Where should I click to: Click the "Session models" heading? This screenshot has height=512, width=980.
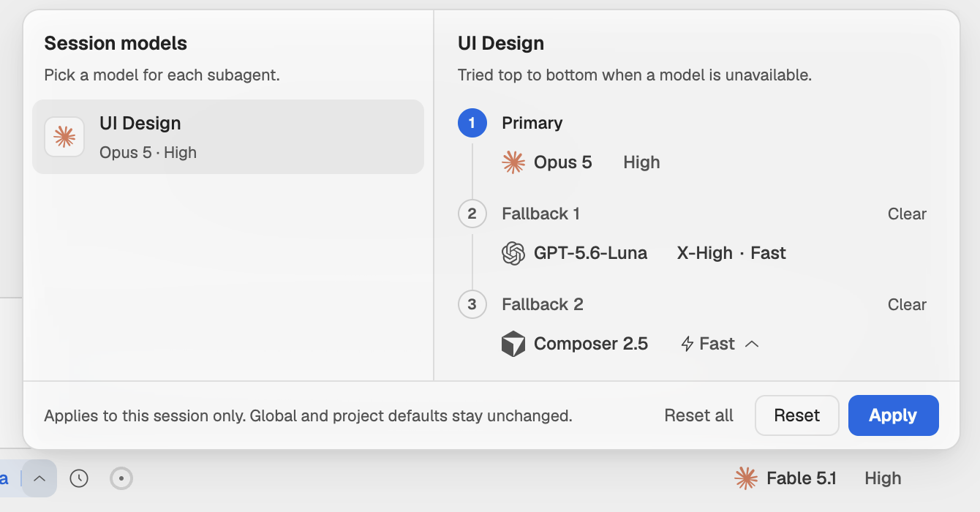(x=116, y=43)
